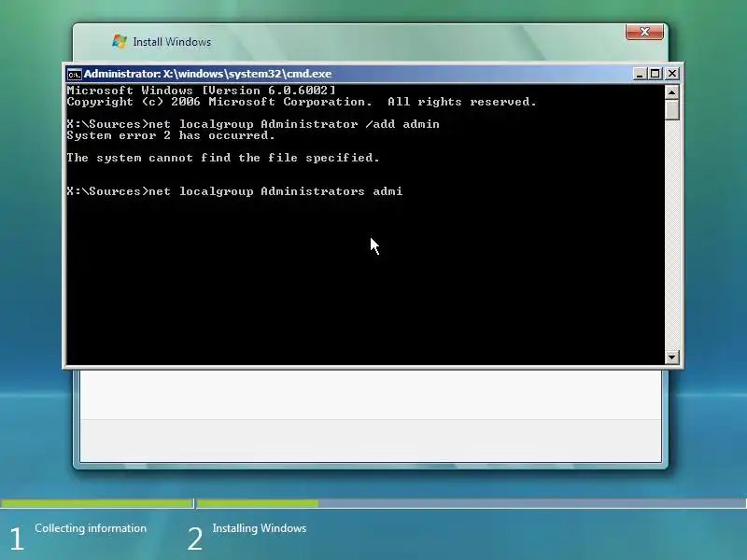Click the Copyright 2006 Microsoft Corporation line
This screenshot has width=747, height=560.
[302, 102]
